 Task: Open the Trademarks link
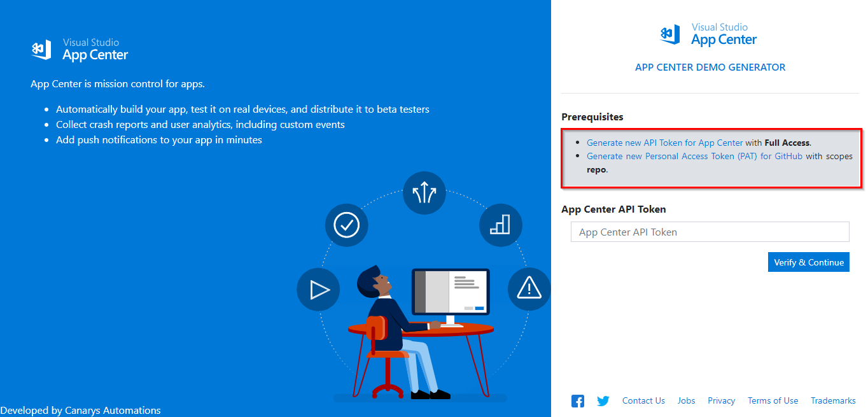pos(833,400)
